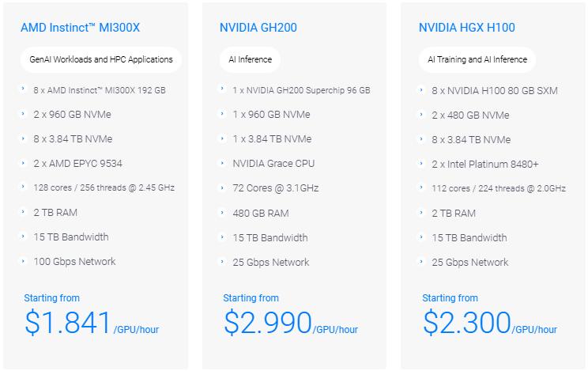Viewport: 588px width, 371px height.
Task: Click the bullet arrow next to 2 x AMD EPYC 9534
Action: 24,163
